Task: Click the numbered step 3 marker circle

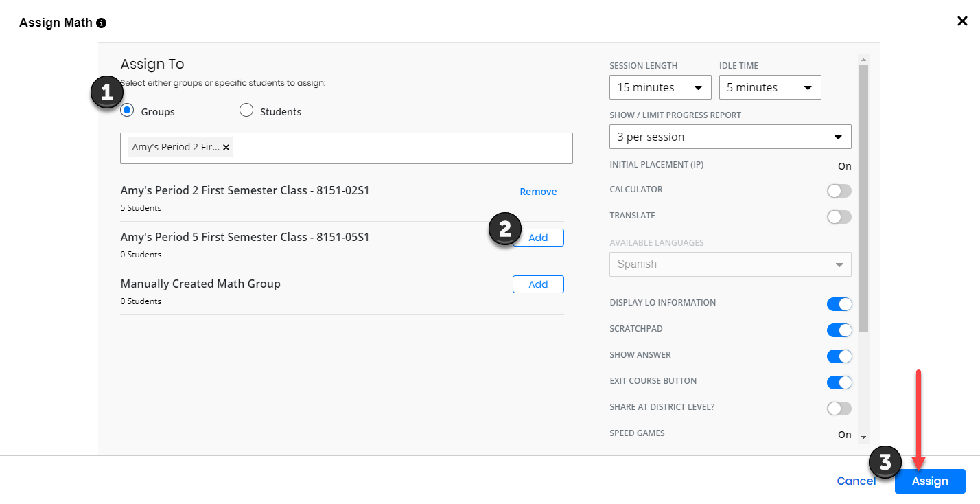Action: point(885,462)
